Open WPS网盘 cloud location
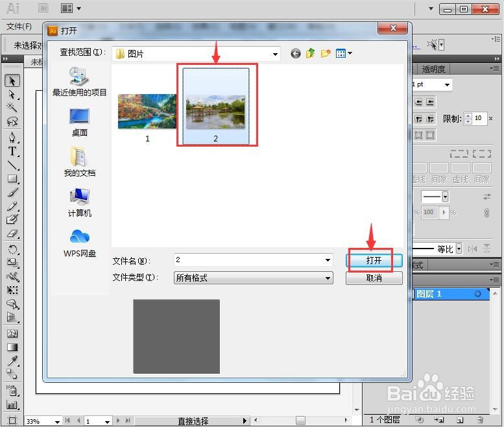504x427 pixels. click(x=79, y=243)
